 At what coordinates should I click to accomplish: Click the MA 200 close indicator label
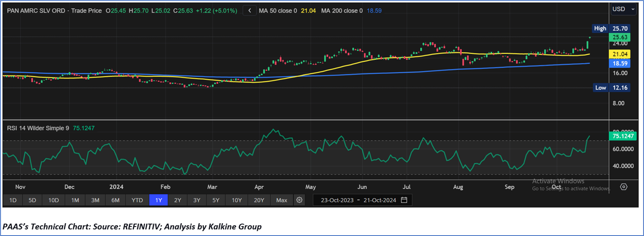(342, 11)
